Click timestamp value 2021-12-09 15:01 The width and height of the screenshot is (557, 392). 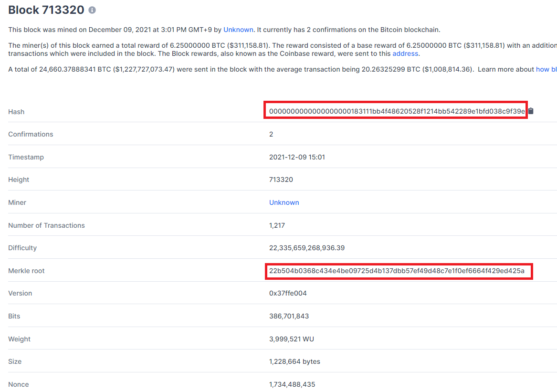(x=297, y=157)
